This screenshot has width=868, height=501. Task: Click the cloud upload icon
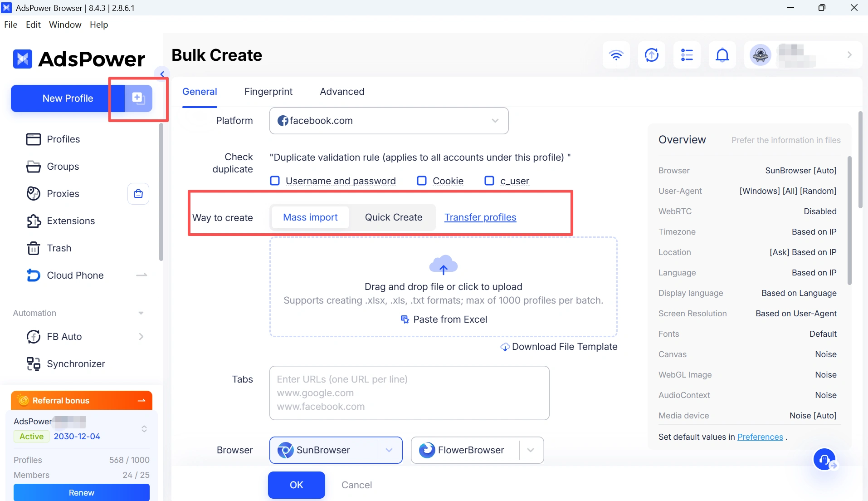[x=443, y=265]
